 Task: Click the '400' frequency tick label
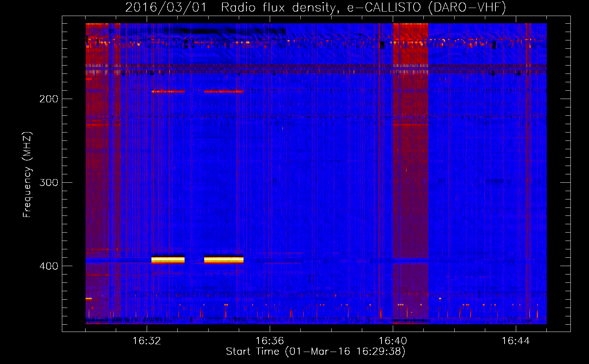(x=49, y=266)
